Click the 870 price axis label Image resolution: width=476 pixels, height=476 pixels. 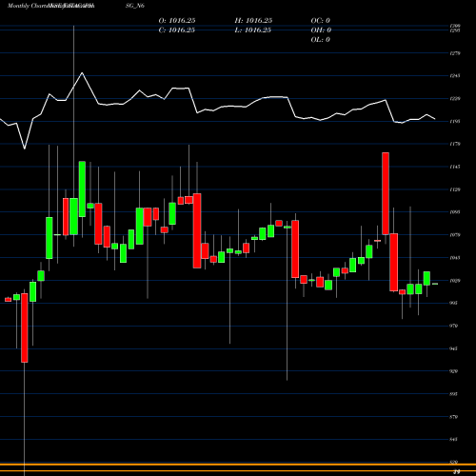coord(454,417)
